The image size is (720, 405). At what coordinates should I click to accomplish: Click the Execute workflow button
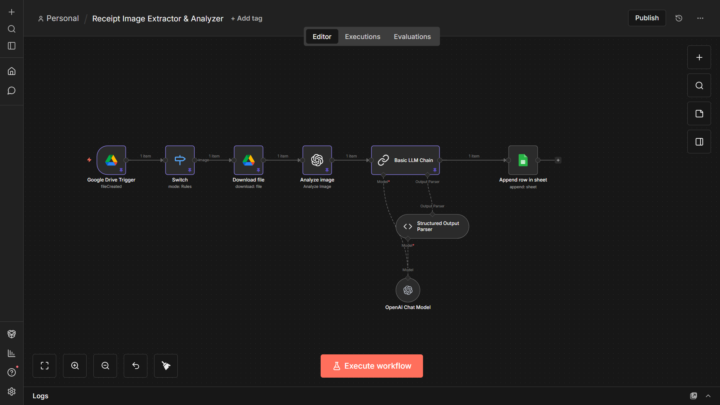pyautogui.click(x=371, y=366)
